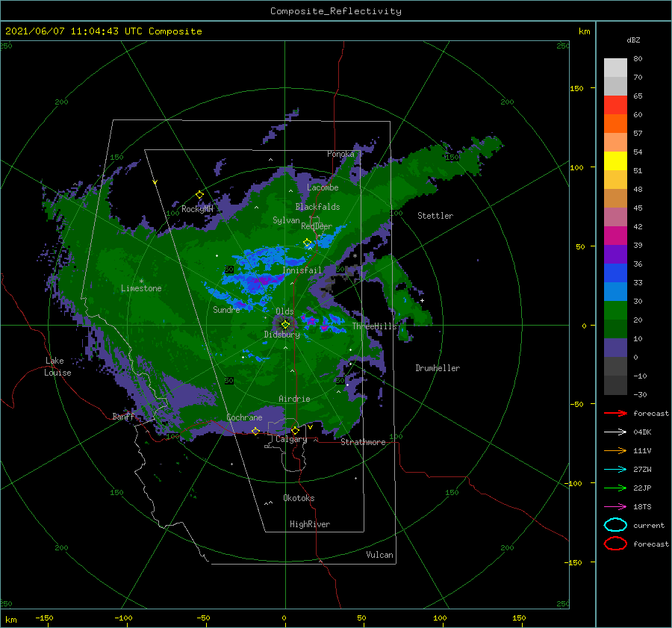Click the red forecast arrow in legend
Viewport: 672px width, 628px height.
[x=615, y=413]
